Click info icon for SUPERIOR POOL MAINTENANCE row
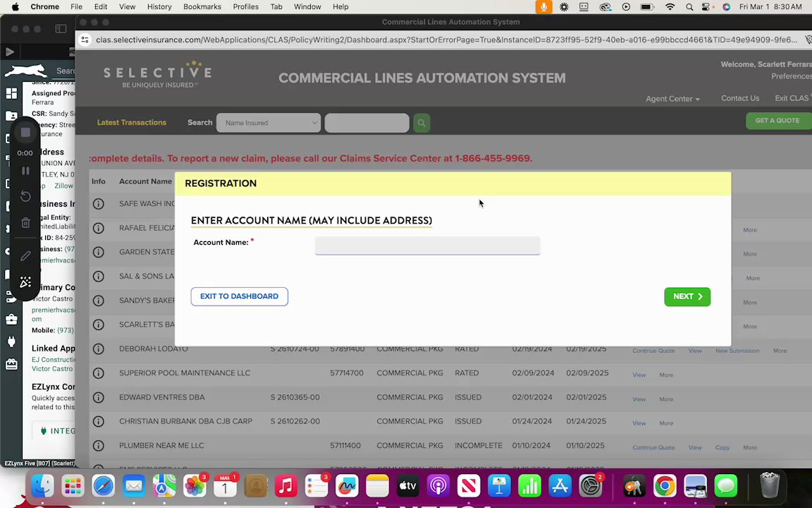 pos(99,373)
